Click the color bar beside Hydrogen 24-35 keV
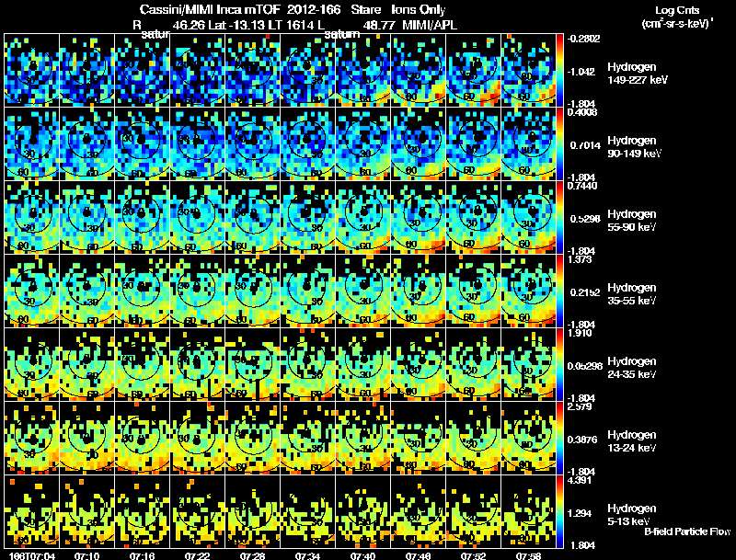Image resolution: width=736 pixels, height=560 pixels. (x=560, y=365)
